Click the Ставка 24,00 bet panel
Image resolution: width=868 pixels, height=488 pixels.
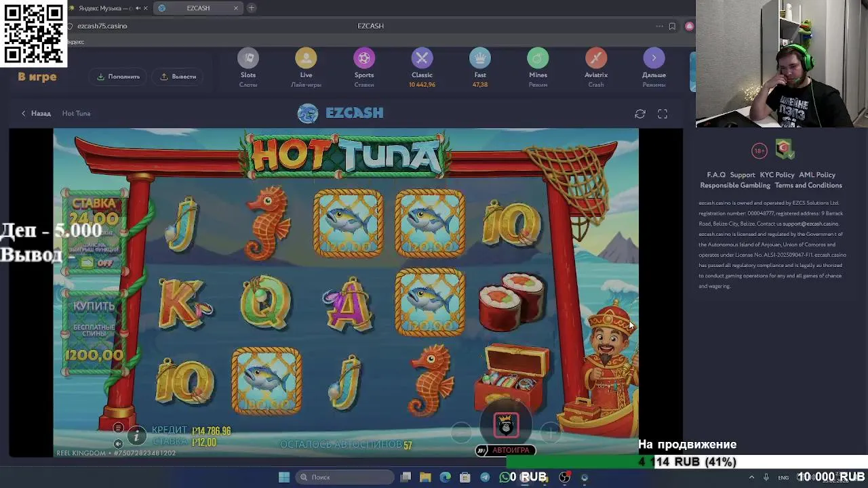(x=94, y=230)
